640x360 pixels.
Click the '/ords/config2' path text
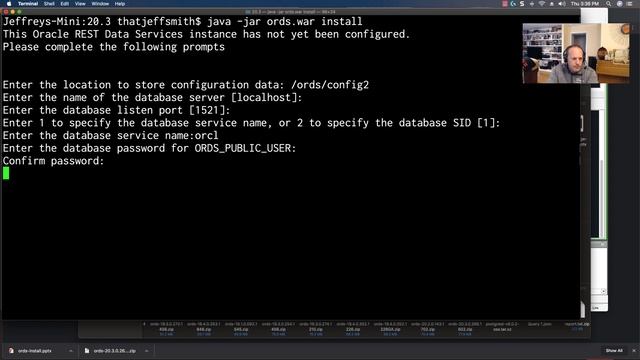(x=330, y=85)
